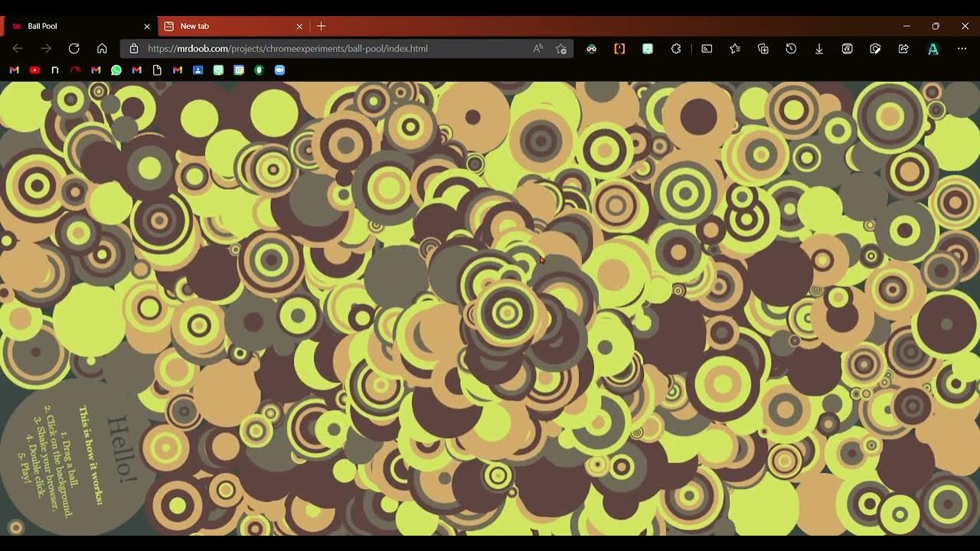Close the New tab tab
980x551 pixels.
tap(299, 26)
